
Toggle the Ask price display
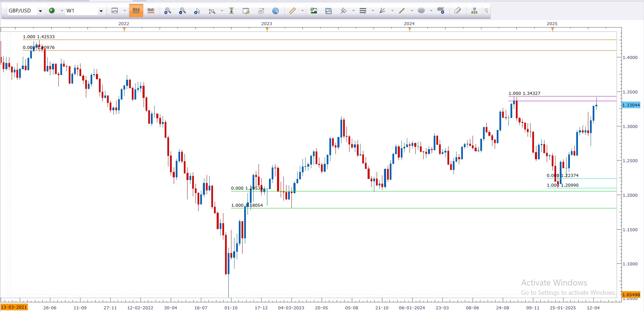click(151, 11)
